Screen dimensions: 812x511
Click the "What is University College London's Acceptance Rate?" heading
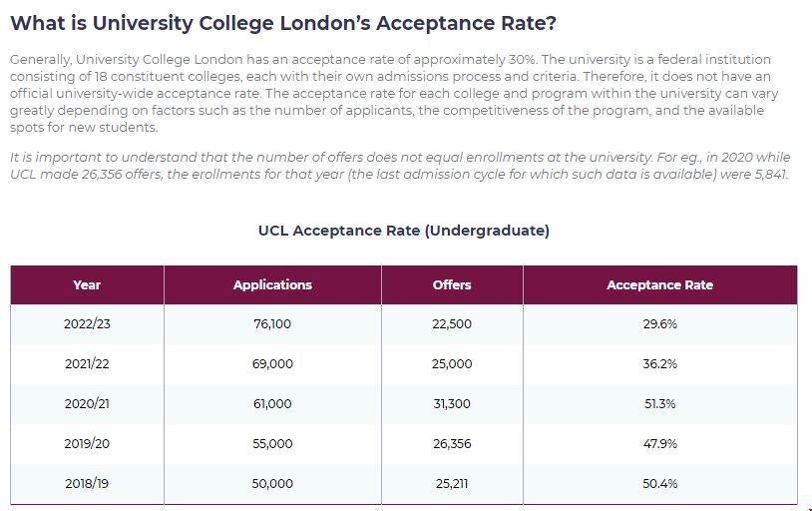(285, 23)
